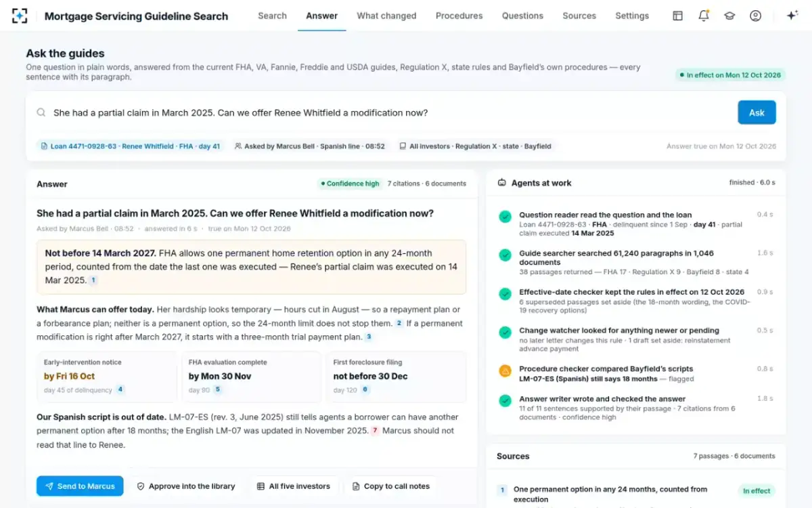Select the Answer tab
Screen dimensions: 812x508
point(321,16)
